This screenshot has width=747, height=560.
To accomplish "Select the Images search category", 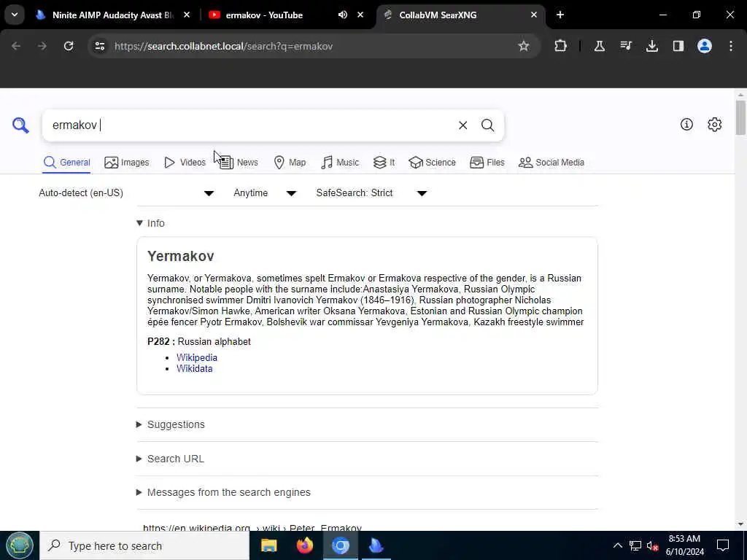I will click(x=127, y=163).
